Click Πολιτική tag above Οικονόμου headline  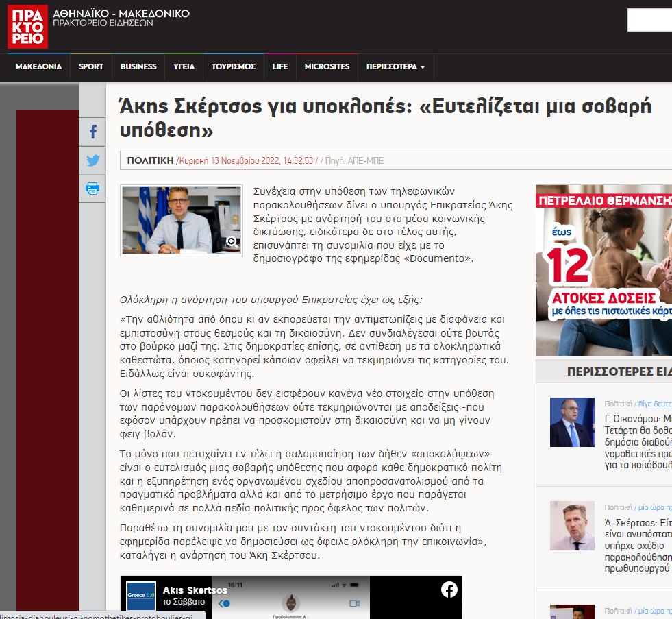618,404
